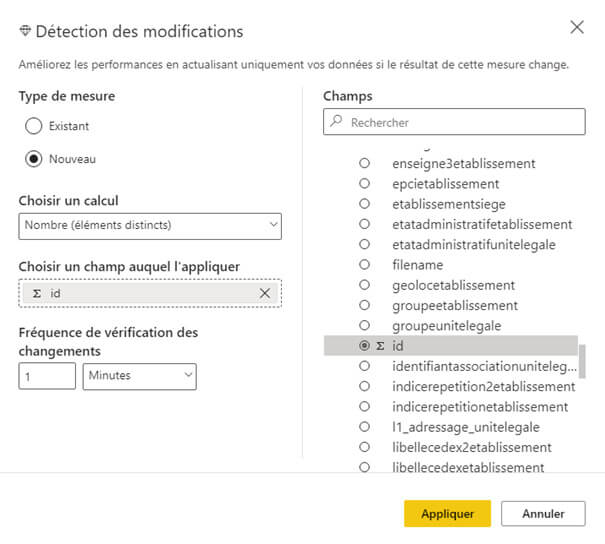Select the id field radio button
This screenshot has height=544, width=605.
[364, 346]
